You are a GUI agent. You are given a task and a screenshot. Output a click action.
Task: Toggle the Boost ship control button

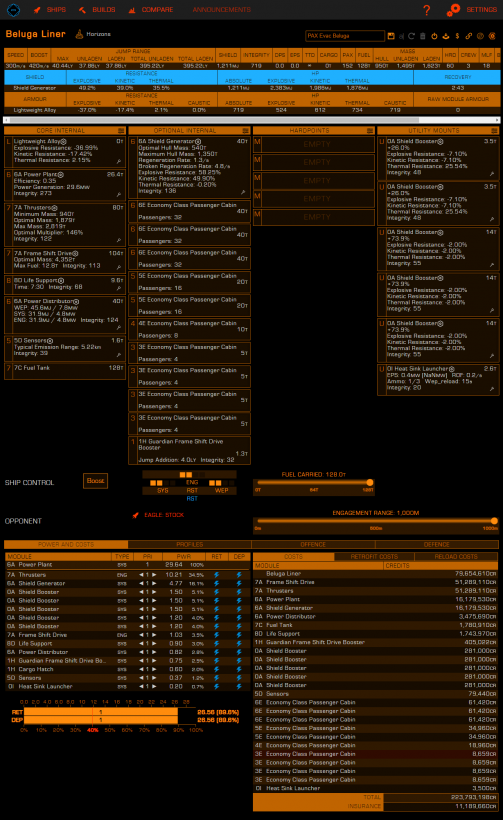(95, 481)
